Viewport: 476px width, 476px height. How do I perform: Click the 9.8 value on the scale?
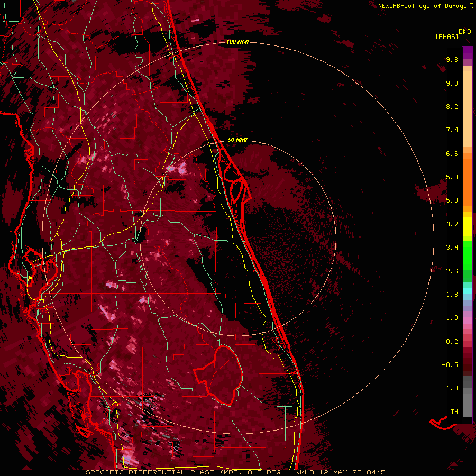[452, 59]
